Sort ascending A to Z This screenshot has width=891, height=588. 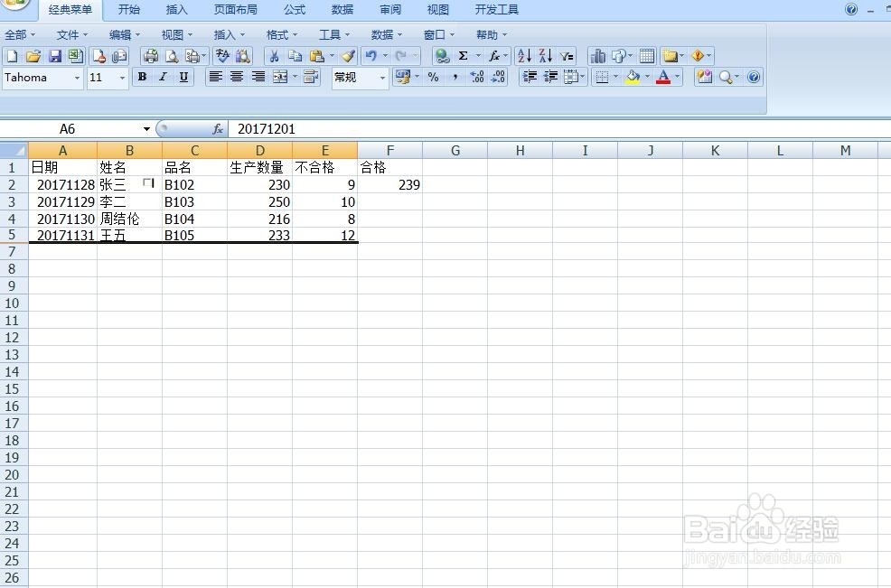coord(524,56)
